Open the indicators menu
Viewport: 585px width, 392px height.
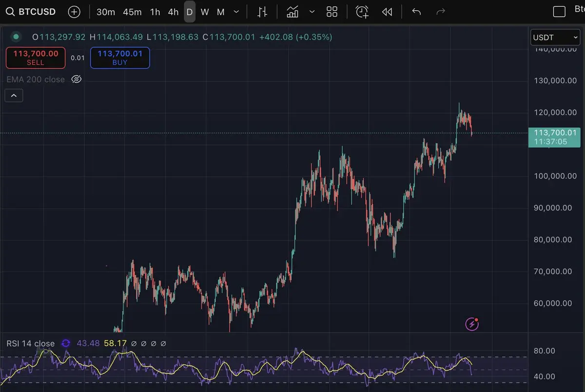292,12
